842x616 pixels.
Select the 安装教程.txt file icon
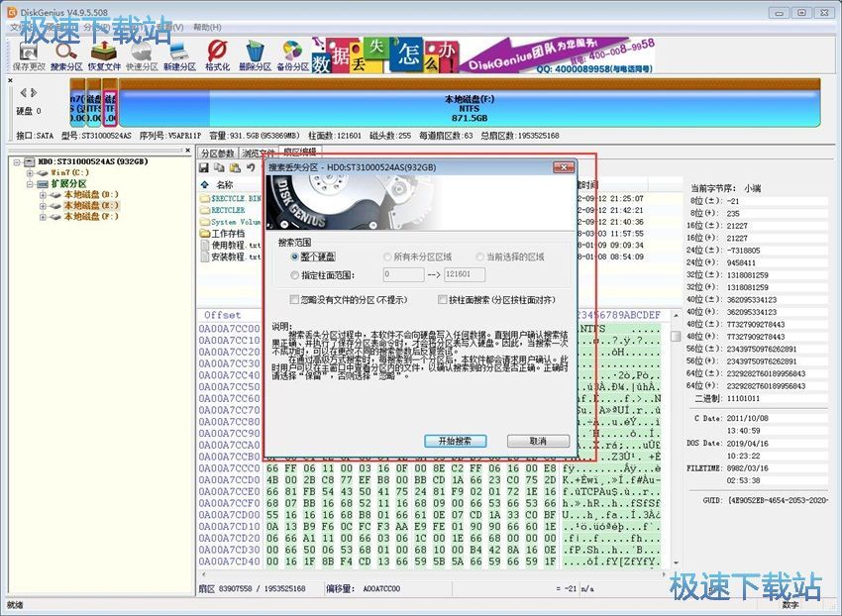pyautogui.click(x=205, y=257)
